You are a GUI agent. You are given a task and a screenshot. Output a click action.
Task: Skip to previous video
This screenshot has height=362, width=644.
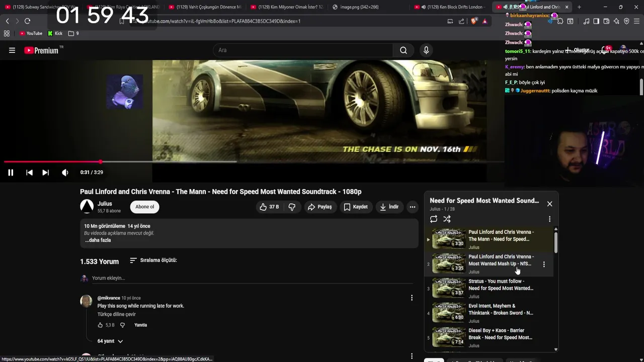[x=29, y=172]
